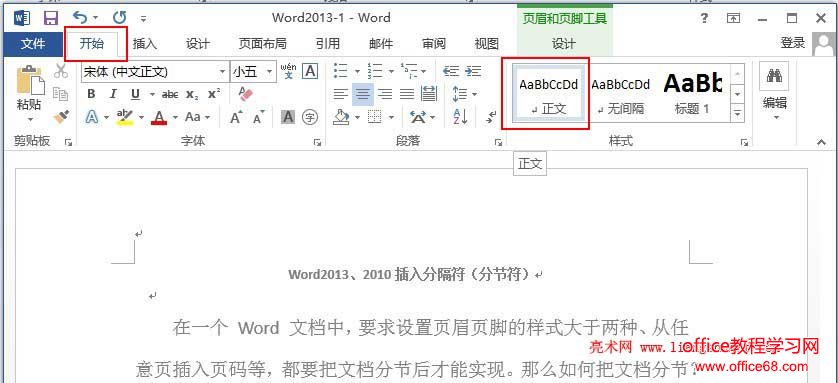Image resolution: width=838 pixels, height=383 pixels.
Task: Open the 样式 pane launcher
Action: pyautogui.click(x=744, y=142)
